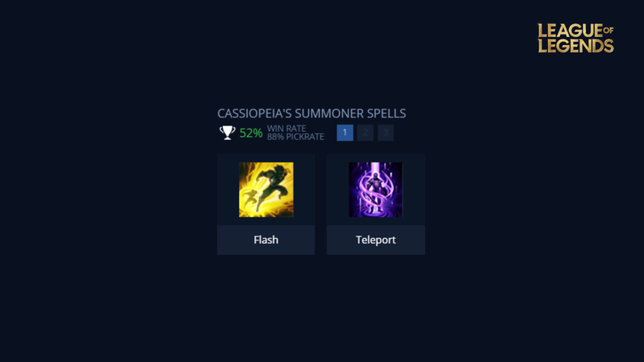This screenshot has width=644, height=362.
Task: Switch to spell set page 2
Action: (365, 133)
